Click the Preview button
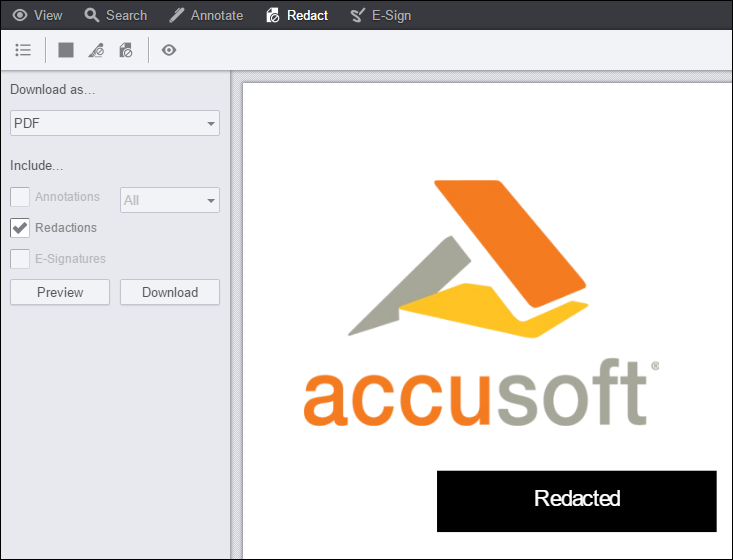This screenshot has height=560, width=733. click(x=60, y=292)
